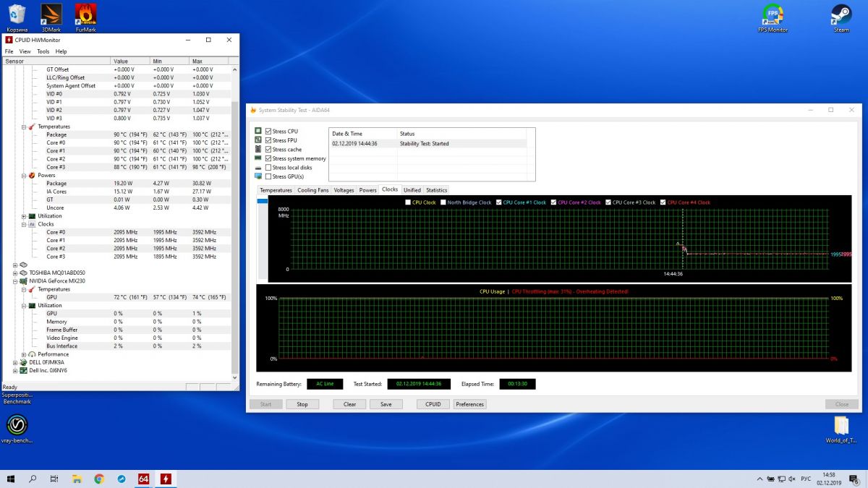Switch to AIDA64 via taskbar icon
Viewport: 868px width, 488px height.
[x=143, y=479]
